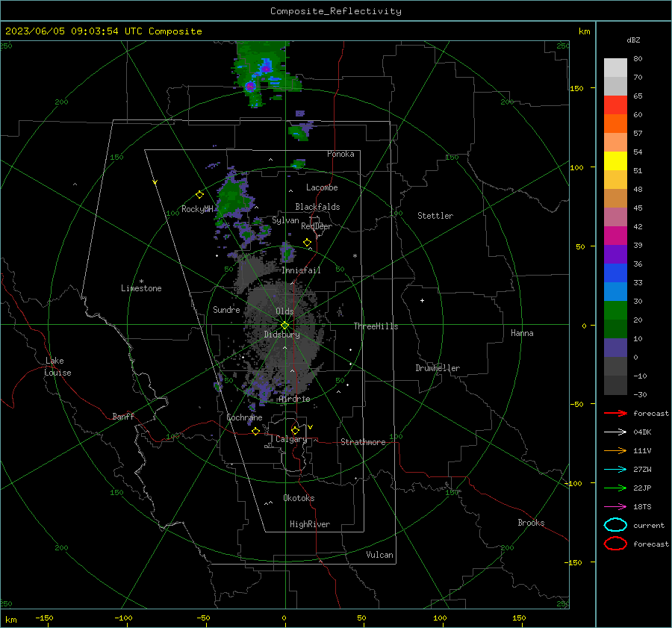Click the red swatch between 65 and 60 dBZ
Screen dimensions: 672x628
pyautogui.click(x=615, y=105)
